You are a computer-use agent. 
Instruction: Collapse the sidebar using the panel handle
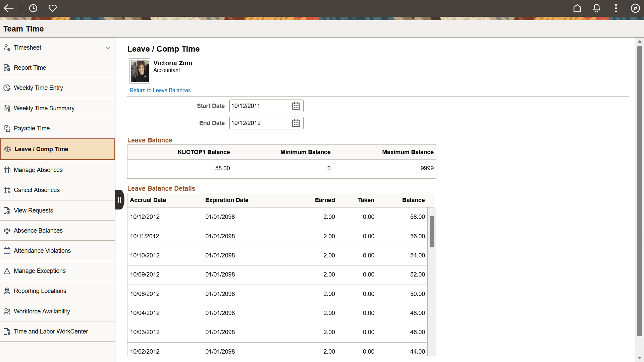[x=119, y=199]
